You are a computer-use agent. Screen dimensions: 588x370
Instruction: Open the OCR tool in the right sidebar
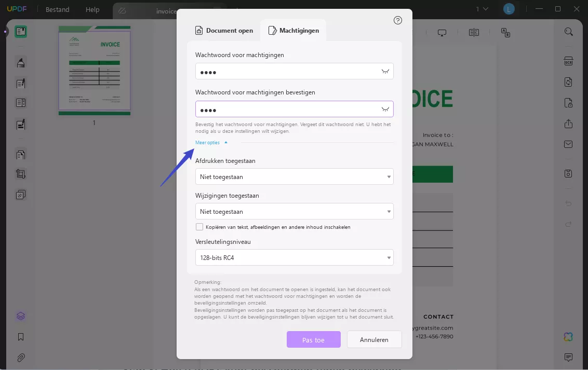tap(568, 61)
